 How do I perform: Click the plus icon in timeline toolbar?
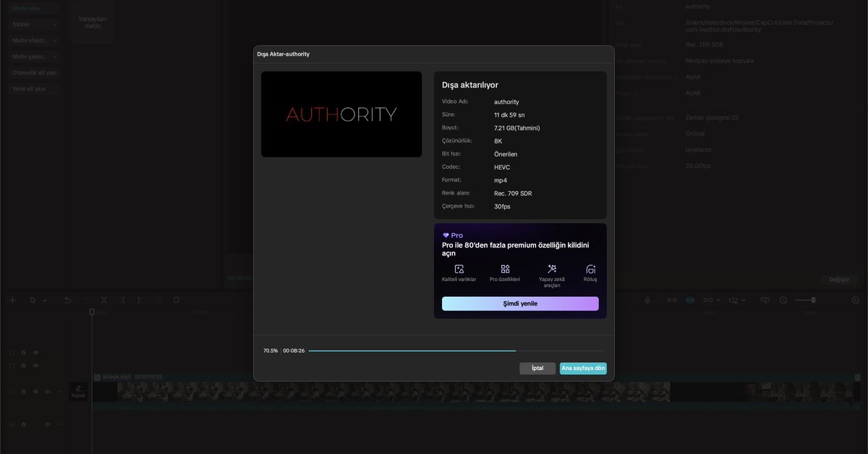pos(12,300)
